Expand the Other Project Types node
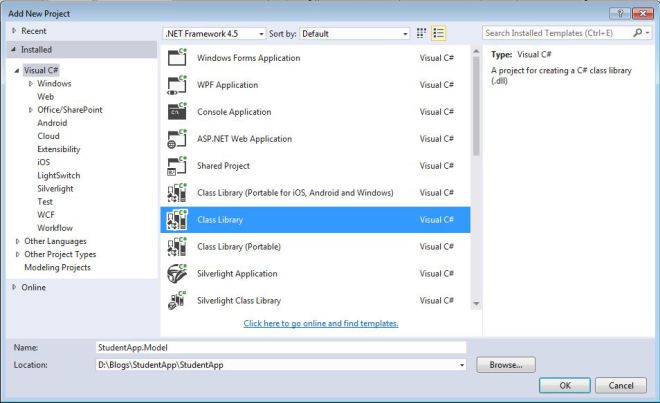 pyautogui.click(x=17, y=254)
